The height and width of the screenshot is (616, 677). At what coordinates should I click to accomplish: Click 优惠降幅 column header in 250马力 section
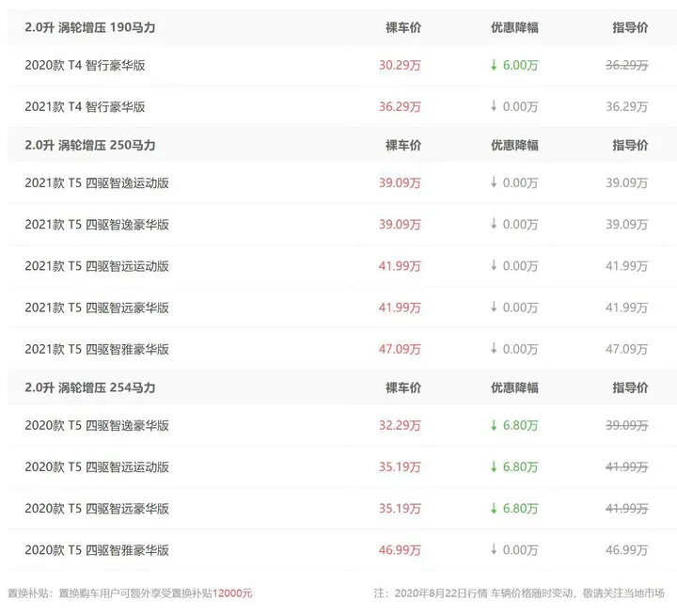[514, 145]
